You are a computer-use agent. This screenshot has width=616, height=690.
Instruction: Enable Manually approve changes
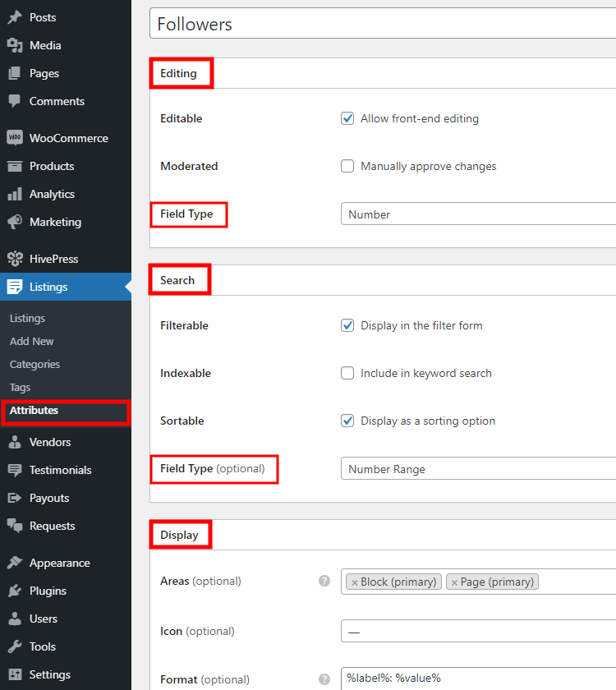347,166
